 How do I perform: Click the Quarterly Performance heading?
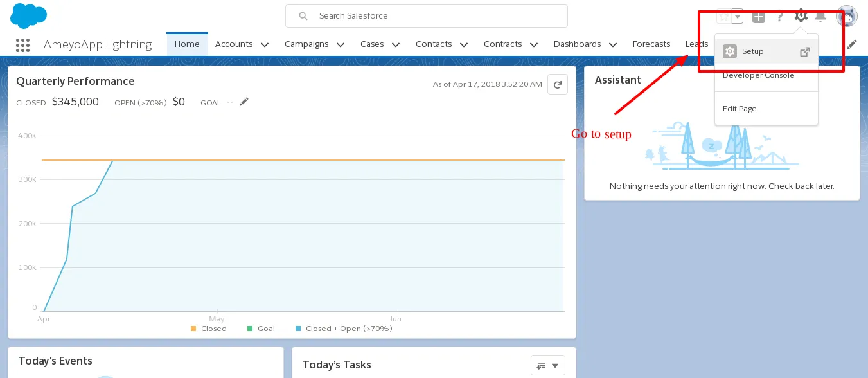(75, 81)
